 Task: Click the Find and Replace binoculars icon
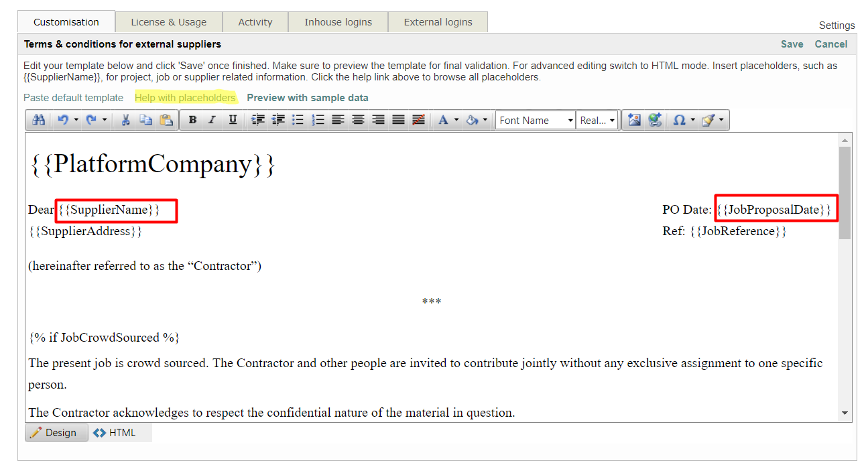click(39, 120)
